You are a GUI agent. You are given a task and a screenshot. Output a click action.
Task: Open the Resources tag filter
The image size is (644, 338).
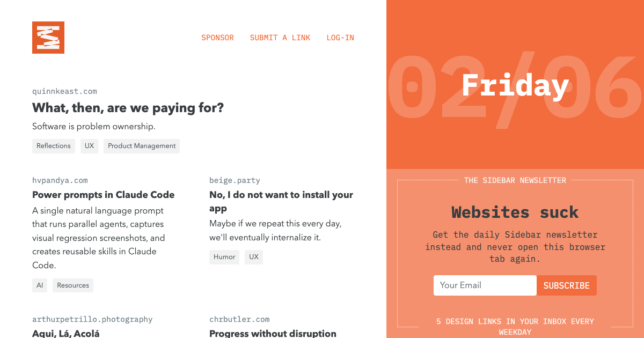[72, 285]
